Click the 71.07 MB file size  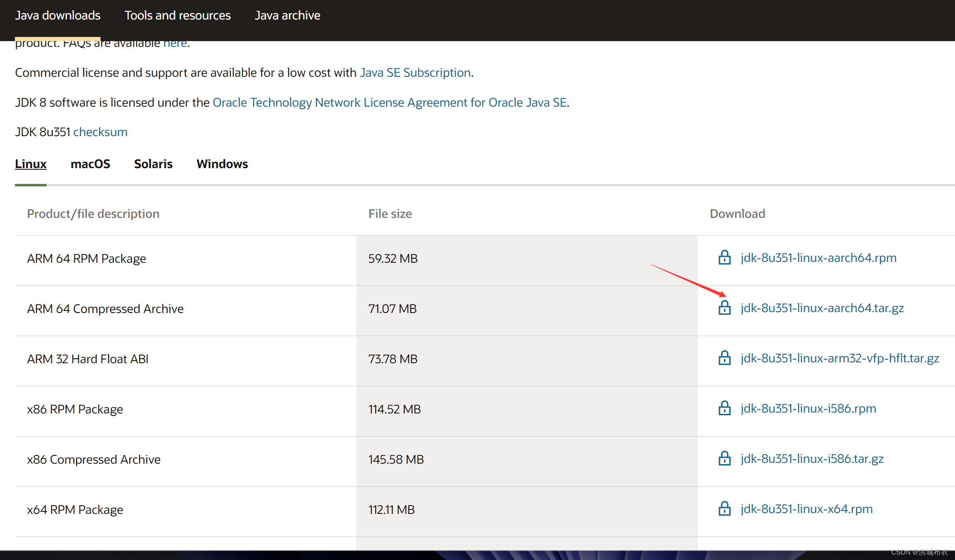point(393,309)
